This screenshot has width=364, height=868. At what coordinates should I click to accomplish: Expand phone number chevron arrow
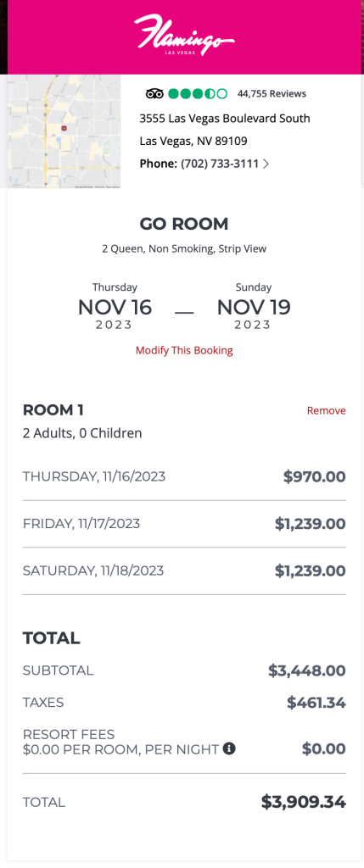266,164
